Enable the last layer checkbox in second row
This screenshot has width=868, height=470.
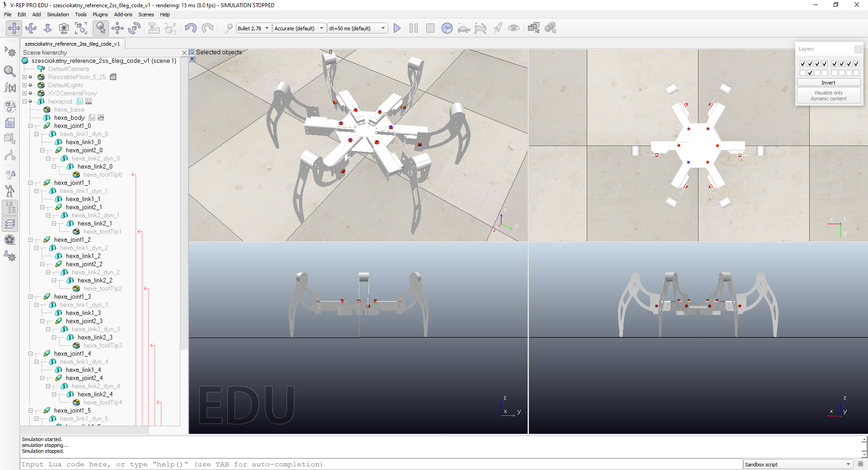856,73
